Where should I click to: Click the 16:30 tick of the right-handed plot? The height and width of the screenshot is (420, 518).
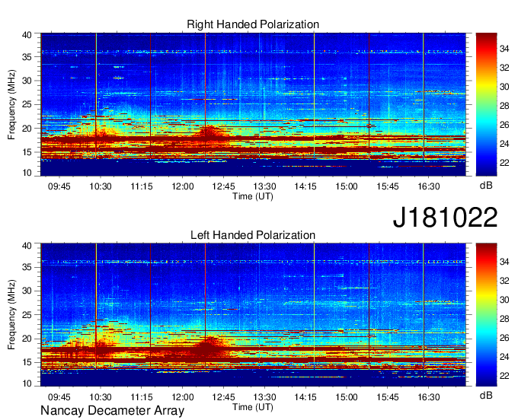click(x=429, y=186)
